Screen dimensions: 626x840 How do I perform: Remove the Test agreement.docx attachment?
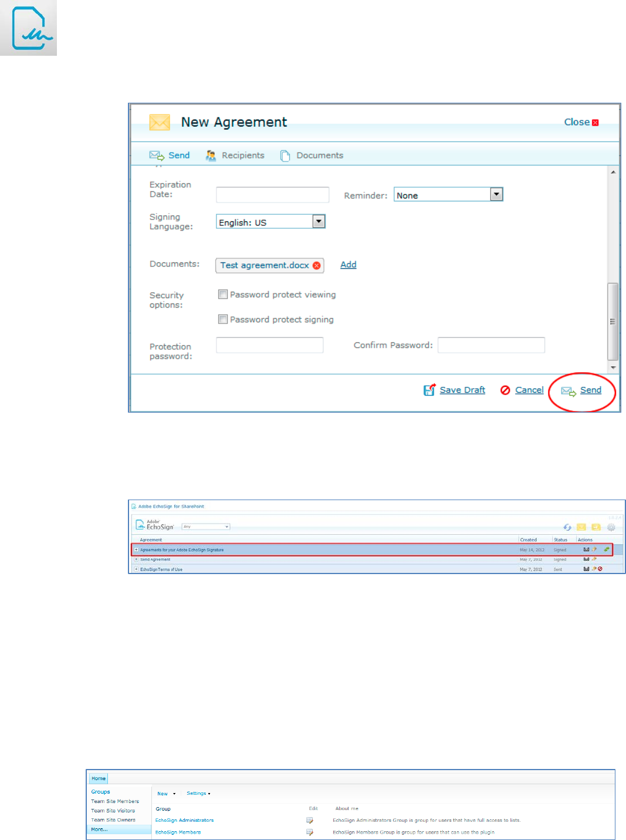[x=317, y=265]
